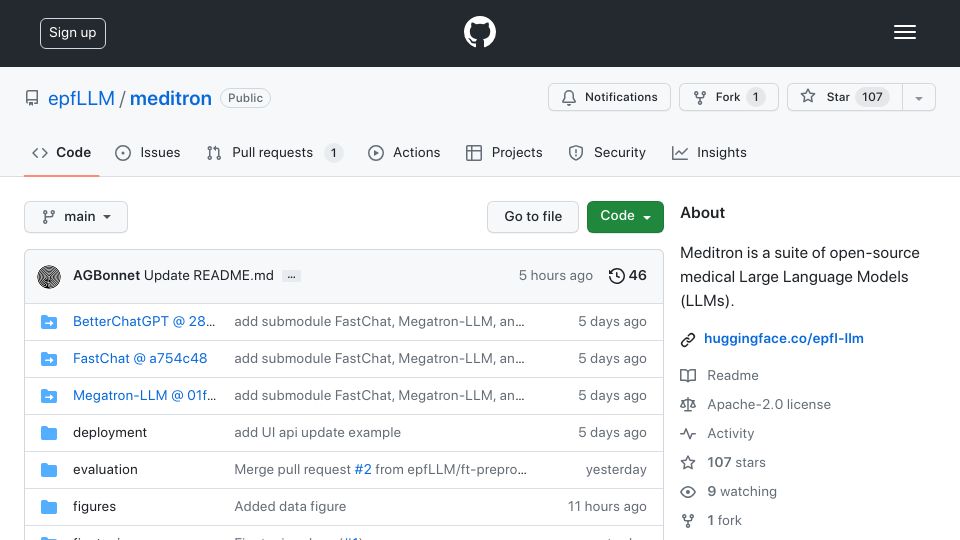Click the eye icon beside 9 watching
The image size is (960, 540).
(688, 492)
